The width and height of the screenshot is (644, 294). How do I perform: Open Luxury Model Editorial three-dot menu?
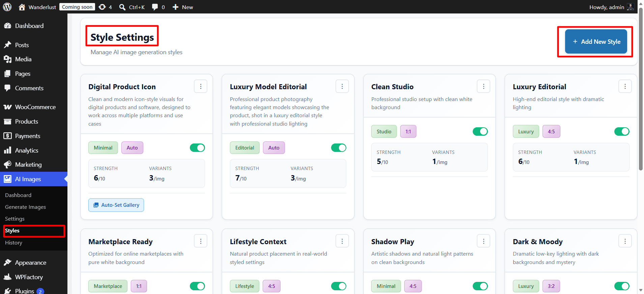tap(342, 87)
